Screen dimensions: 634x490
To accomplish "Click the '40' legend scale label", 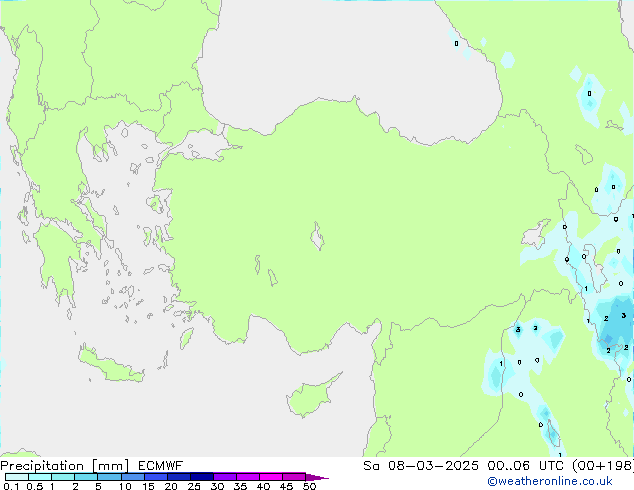I will pos(263,486).
